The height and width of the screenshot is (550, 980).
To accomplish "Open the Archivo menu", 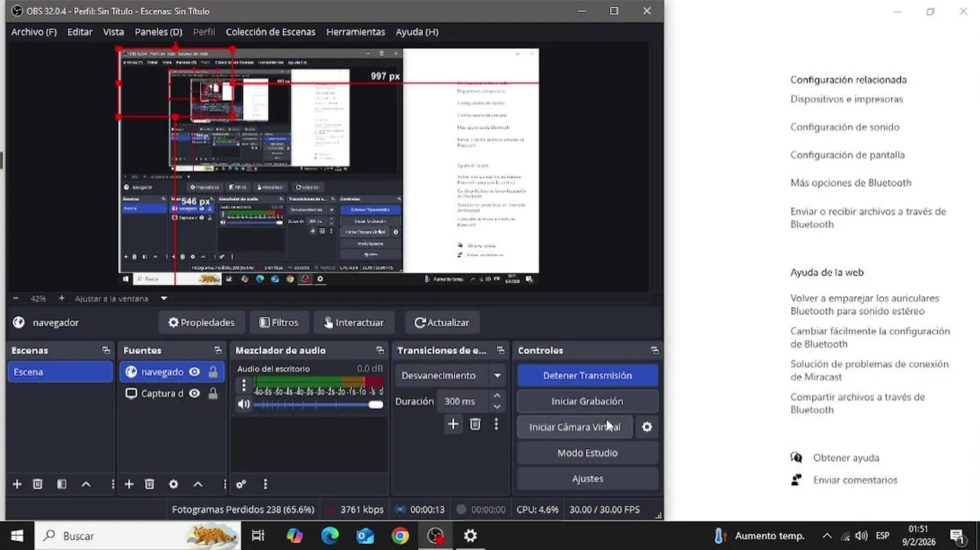I will [x=34, y=32].
